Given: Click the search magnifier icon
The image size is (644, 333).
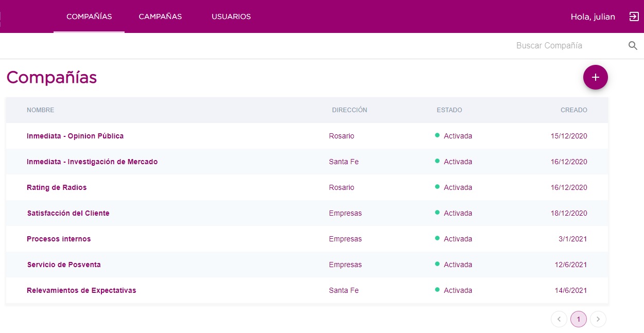Looking at the screenshot, I should [633, 46].
